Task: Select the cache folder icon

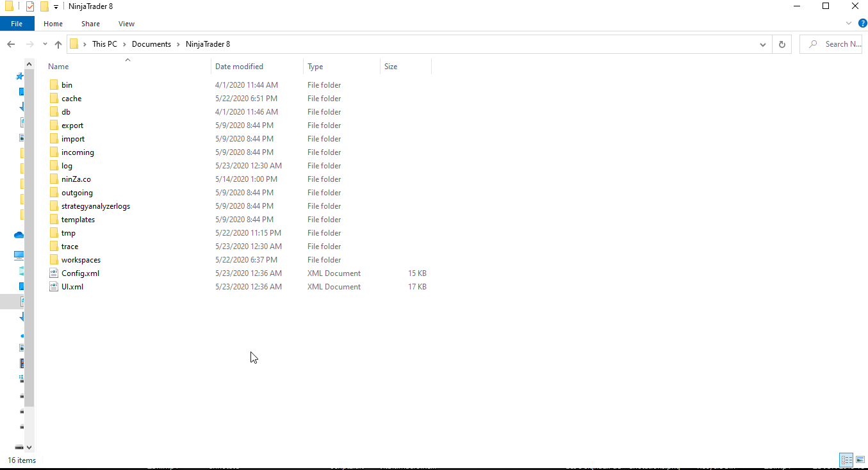Action: (54, 99)
